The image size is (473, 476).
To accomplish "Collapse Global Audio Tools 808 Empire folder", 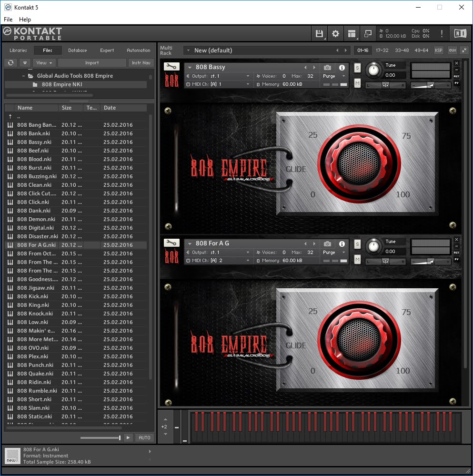I will coord(24,76).
